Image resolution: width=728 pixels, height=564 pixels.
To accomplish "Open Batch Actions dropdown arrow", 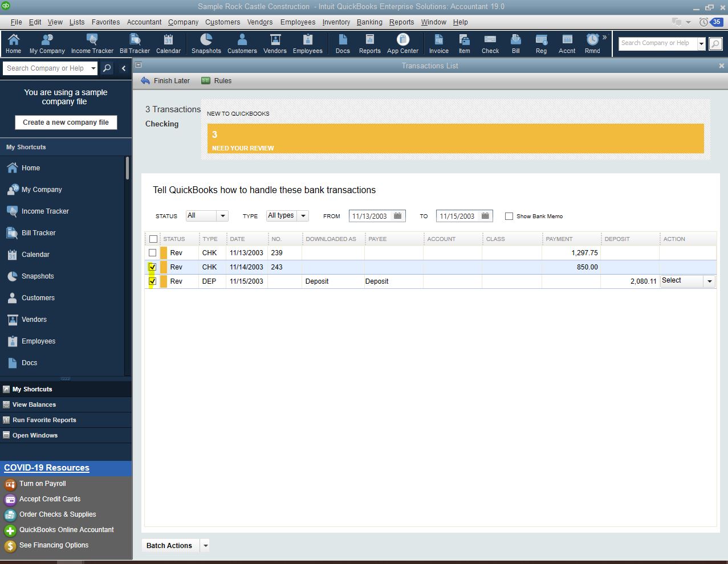I will [x=206, y=546].
